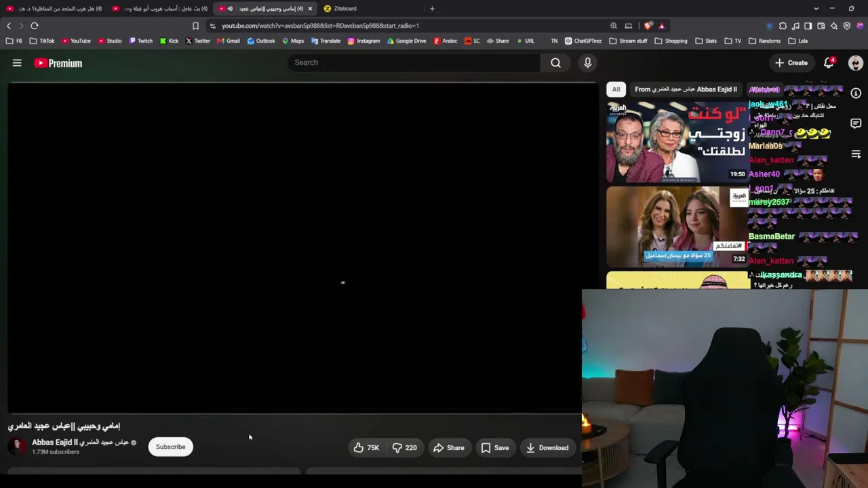Bookmark this page in the toolbar
This screenshot has width=868, height=488.
tap(195, 26)
